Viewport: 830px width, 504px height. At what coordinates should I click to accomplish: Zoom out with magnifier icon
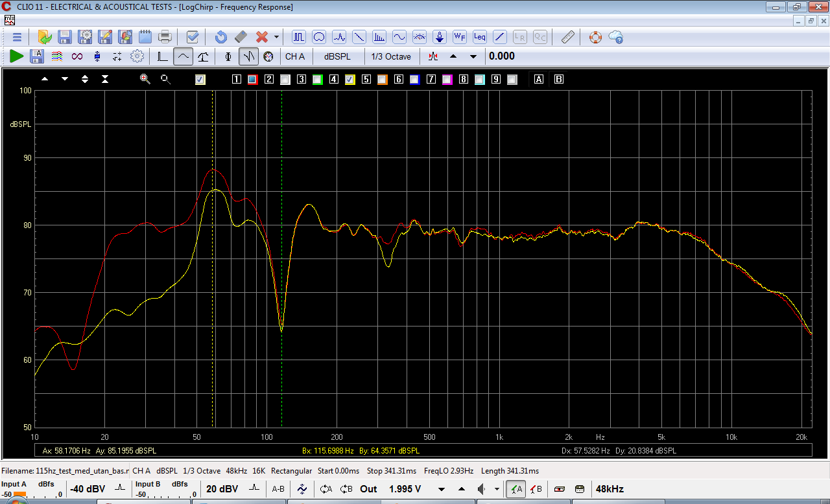165,79
